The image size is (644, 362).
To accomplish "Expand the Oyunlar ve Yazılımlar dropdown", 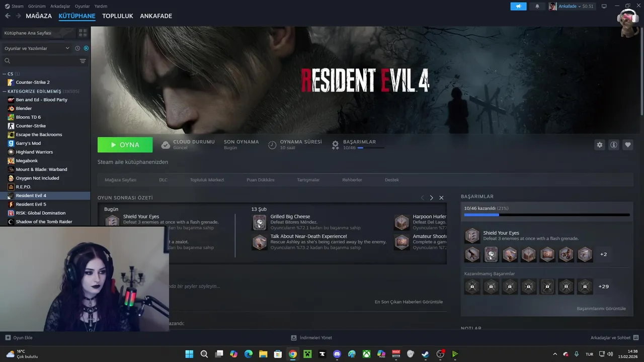I will [36, 48].
